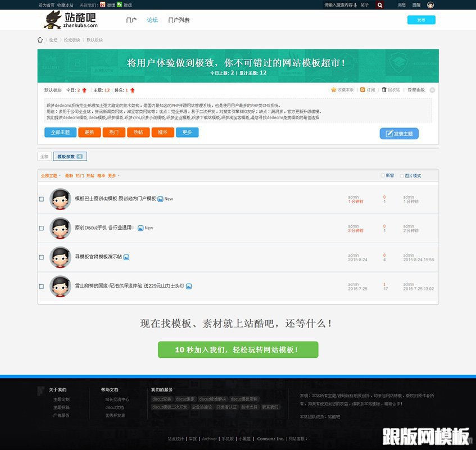Click the 微信 icon in the top bar
Image resolution: width=476 pixels, height=450 pixels.
[x=119, y=5]
